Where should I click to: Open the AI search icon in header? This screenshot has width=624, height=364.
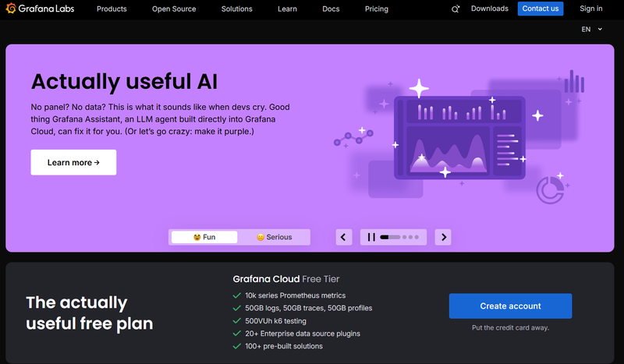tap(456, 9)
